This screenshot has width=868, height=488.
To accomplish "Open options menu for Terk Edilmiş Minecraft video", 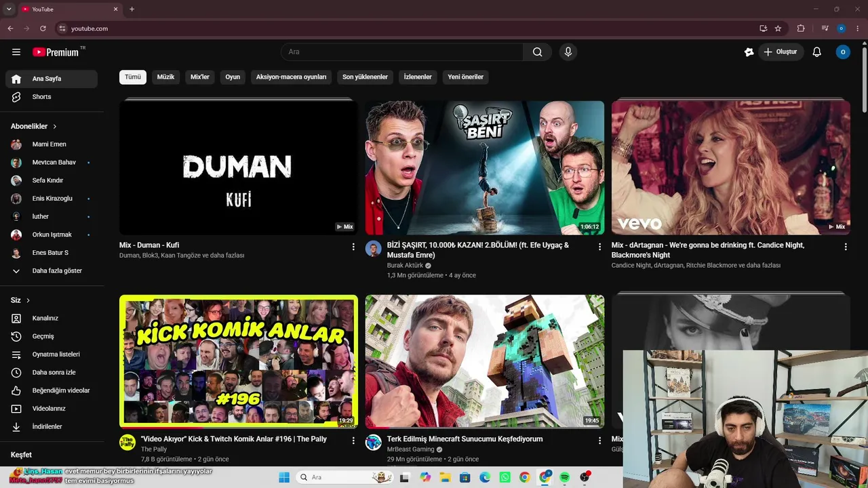I will (599, 441).
